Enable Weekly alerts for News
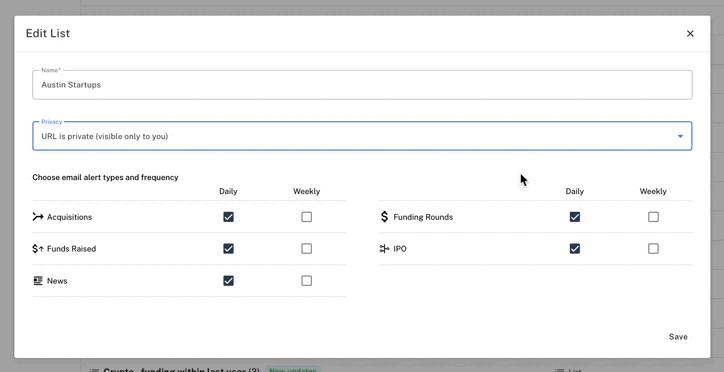 [x=307, y=281]
